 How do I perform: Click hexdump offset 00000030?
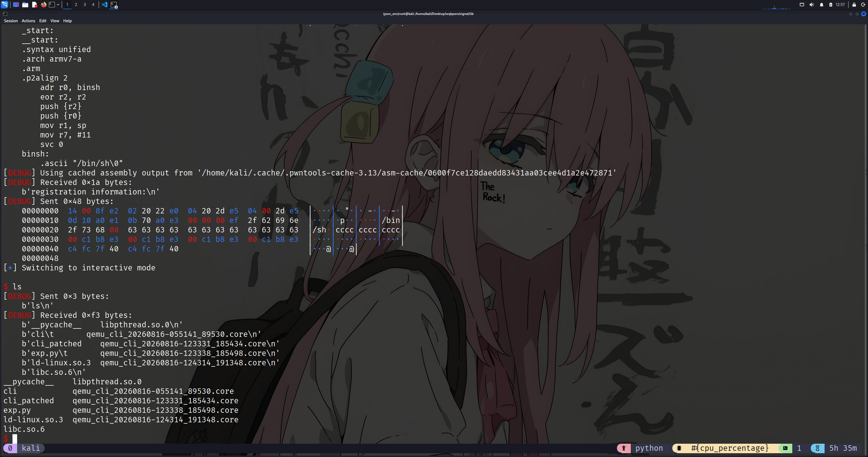point(40,239)
